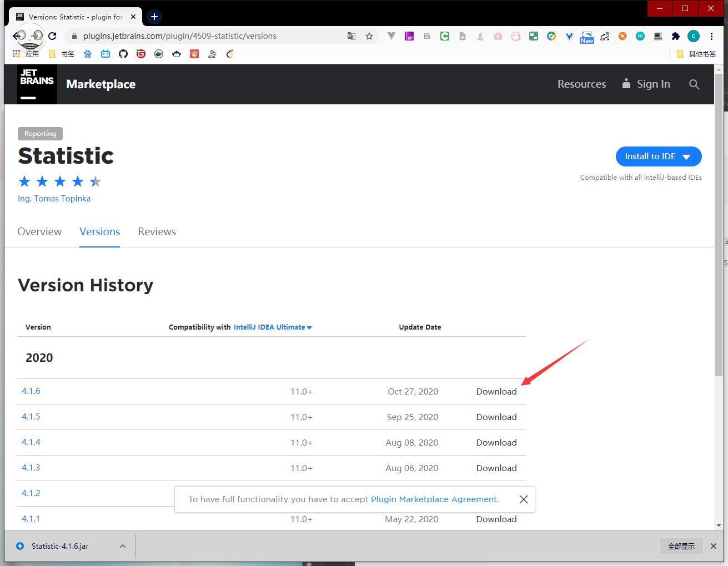Expand options for Statistic-4.1.6.jar download

point(123,546)
